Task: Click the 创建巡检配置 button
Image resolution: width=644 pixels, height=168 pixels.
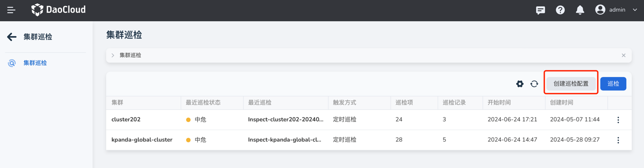Action: [x=571, y=84]
